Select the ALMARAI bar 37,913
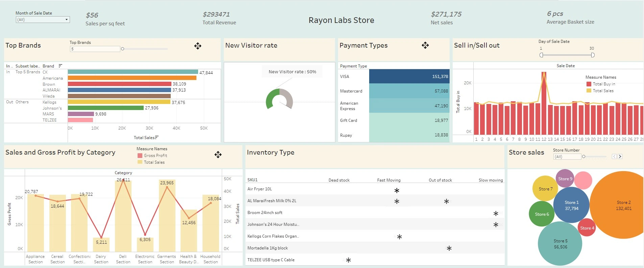Screen dimensions: 644x268 (x=119, y=90)
